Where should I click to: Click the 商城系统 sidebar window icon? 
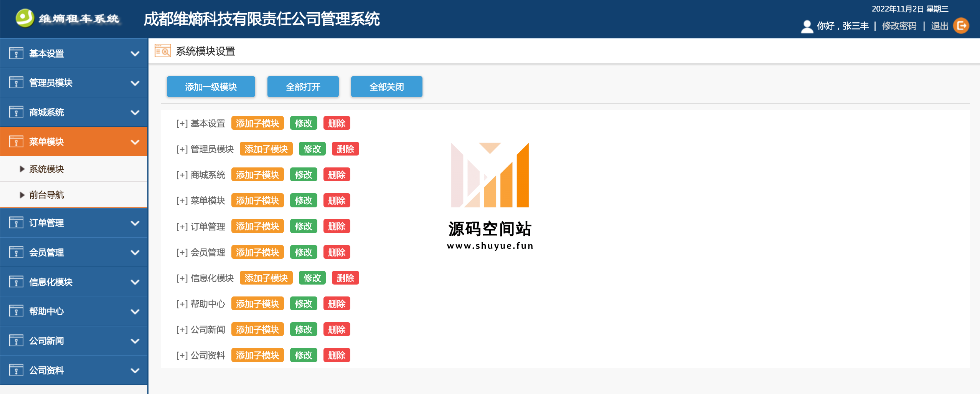point(16,112)
